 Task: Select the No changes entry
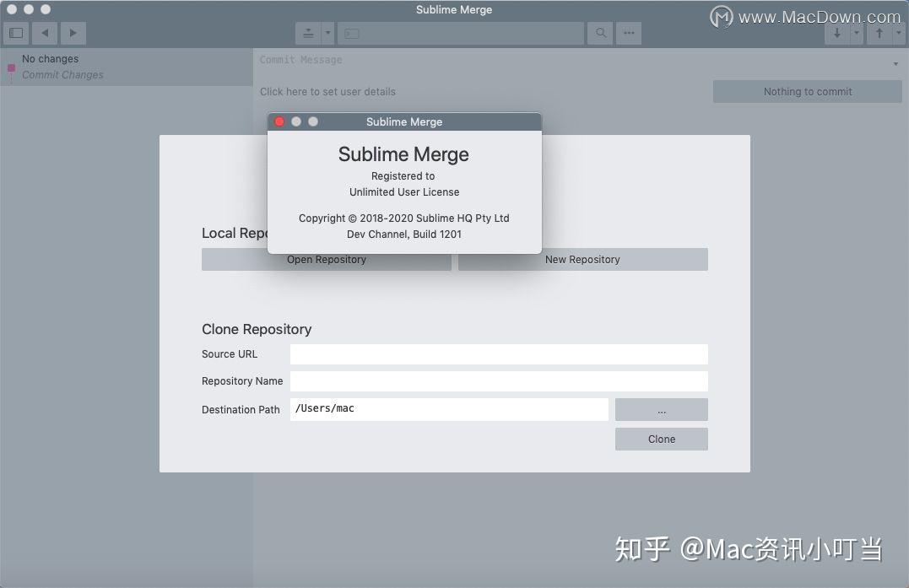(x=48, y=58)
